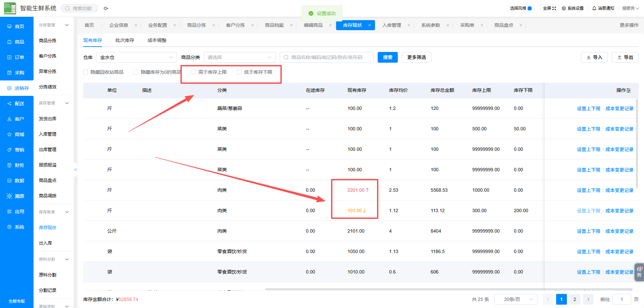Image resolution: width=644 pixels, height=308 pixels.
Task: Toggle 全屏 fullscreen icon
Action: (554, 8)
